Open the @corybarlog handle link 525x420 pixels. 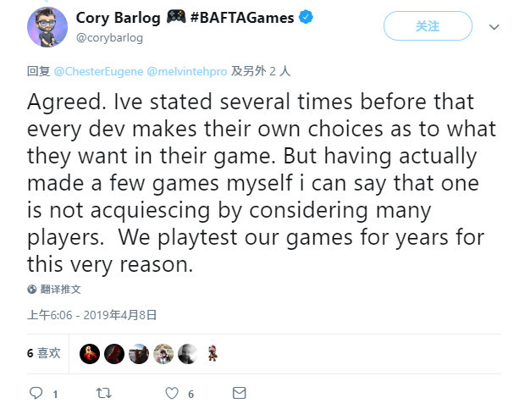click(108, 37)
